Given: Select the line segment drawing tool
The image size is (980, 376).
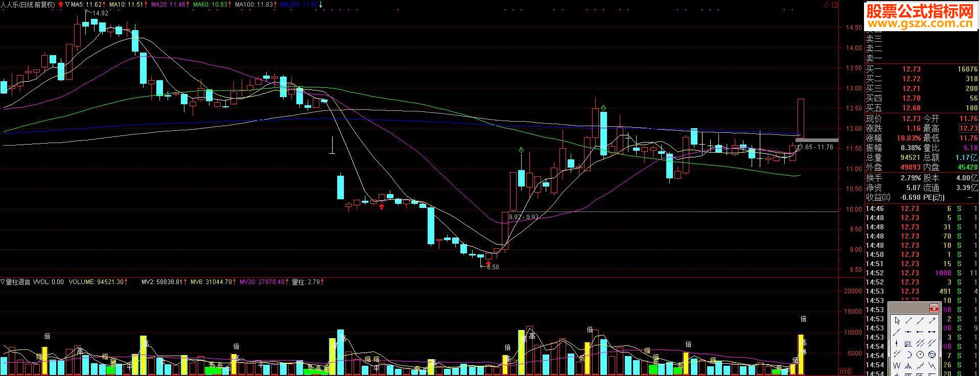Looking at the screenshot, I should click(909, 321).
